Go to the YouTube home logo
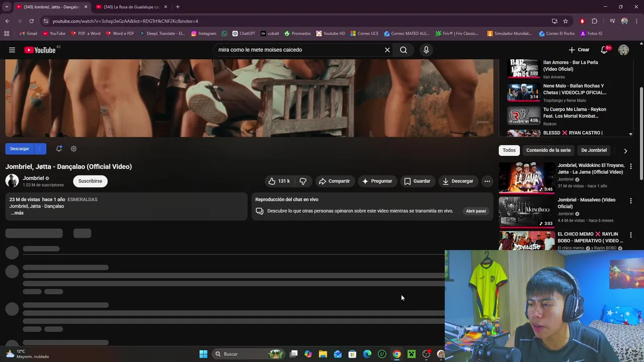 click(40, 50)
